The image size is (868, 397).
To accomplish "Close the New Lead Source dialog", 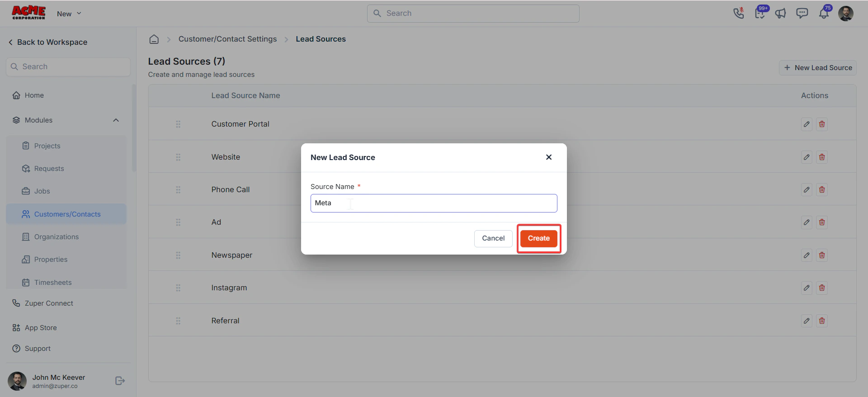I will tap(549, 157).
